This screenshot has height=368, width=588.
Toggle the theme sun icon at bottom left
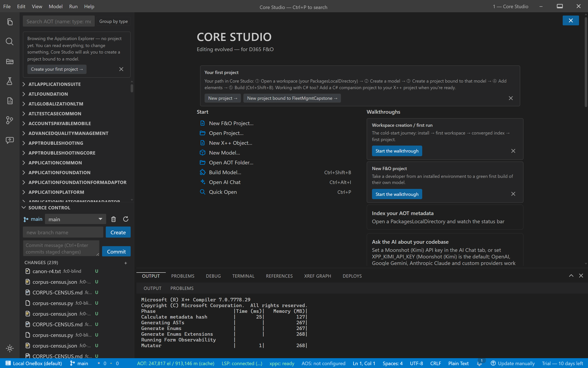pyautogui.click(x=10, y=348)
